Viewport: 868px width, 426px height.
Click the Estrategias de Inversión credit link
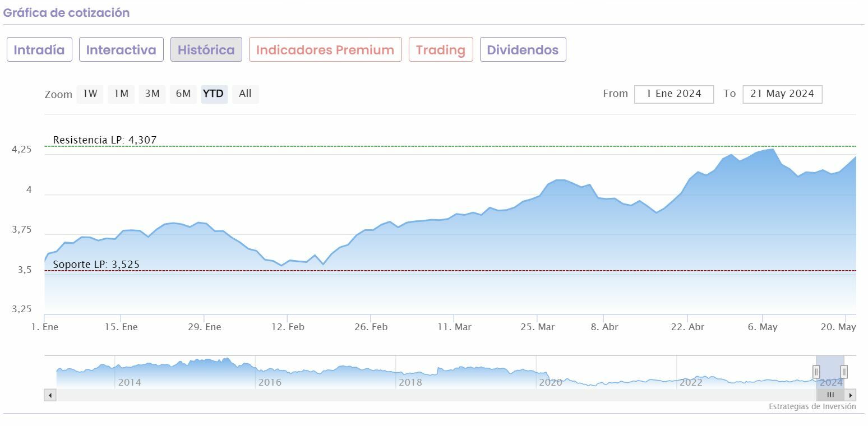[x=812, y=407]
